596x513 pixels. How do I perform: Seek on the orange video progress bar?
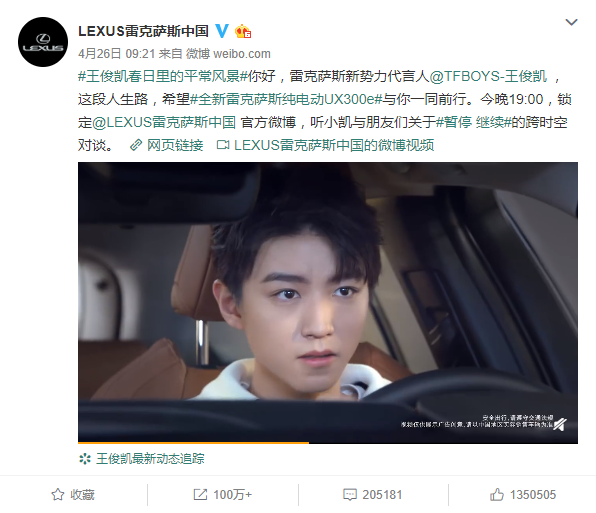(x=328, y=442)
